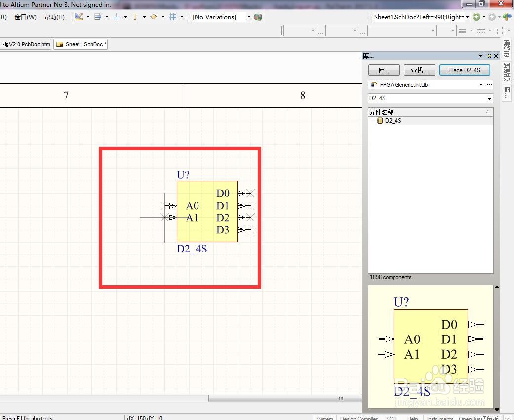The height and width of the screenshot is (420, 514).
Task: Open the 帮助(H) menu
Action: [54, 17]
